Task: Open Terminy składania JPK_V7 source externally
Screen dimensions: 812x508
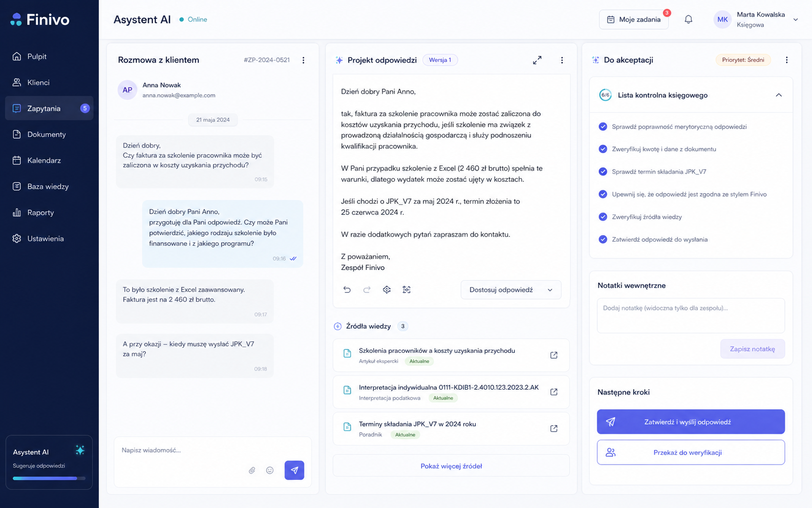Action: coord(553,429)
